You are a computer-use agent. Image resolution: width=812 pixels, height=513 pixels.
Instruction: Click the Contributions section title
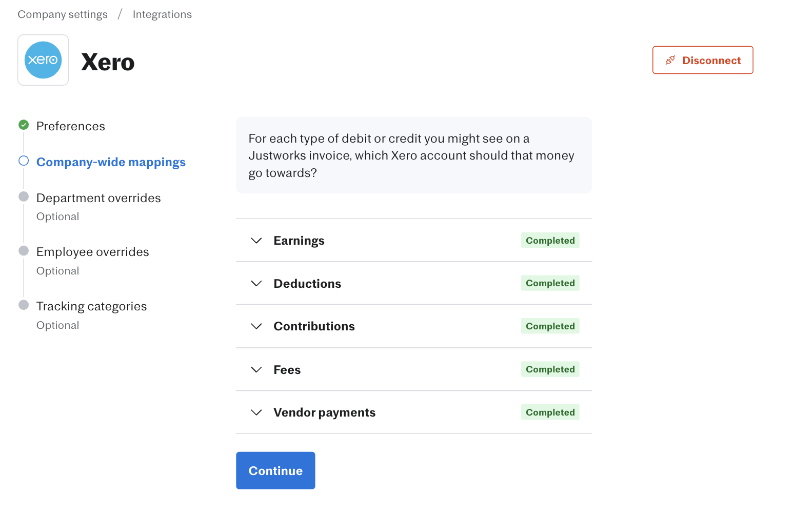coord(314,326)
